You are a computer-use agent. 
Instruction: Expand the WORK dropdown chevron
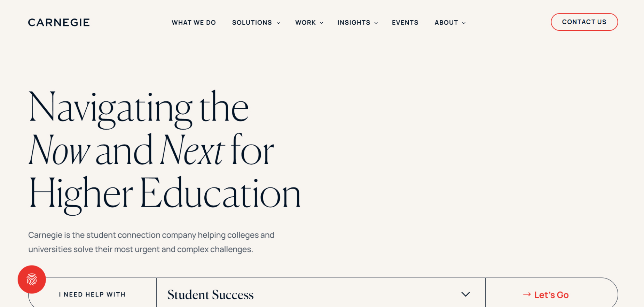coord(321,23)
